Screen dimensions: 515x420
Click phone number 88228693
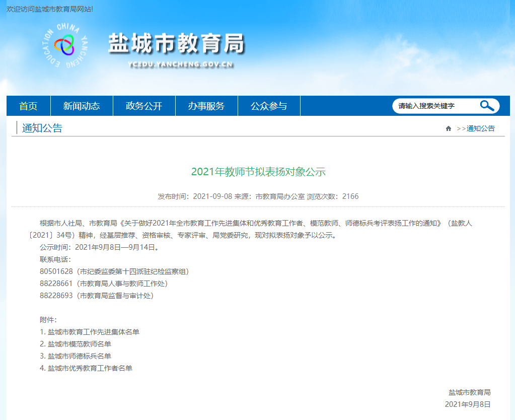(56, 296)
